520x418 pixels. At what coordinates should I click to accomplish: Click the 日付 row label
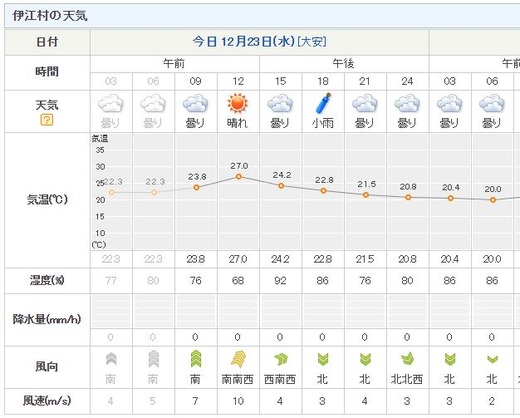click(x=47, y=42)
